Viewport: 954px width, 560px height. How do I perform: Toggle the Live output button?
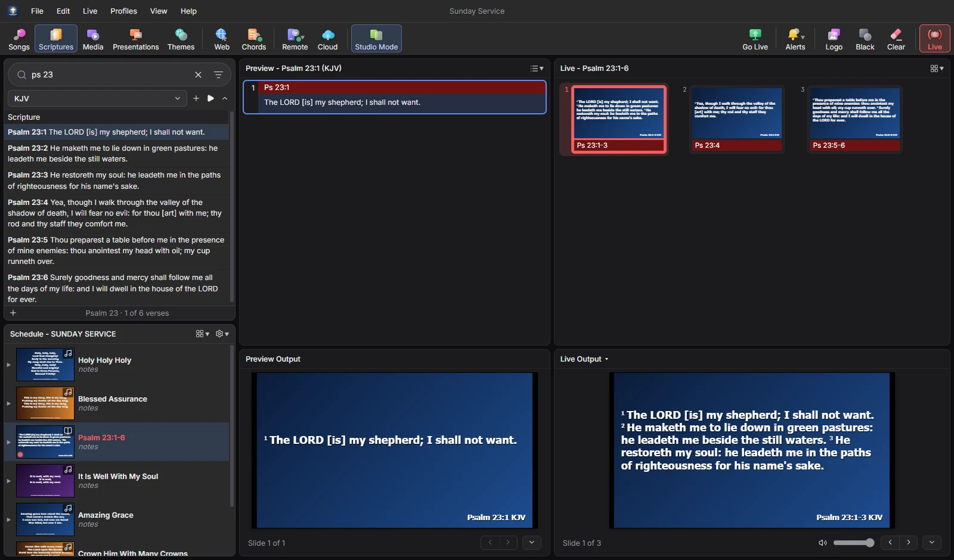click(x=934, y=39)
